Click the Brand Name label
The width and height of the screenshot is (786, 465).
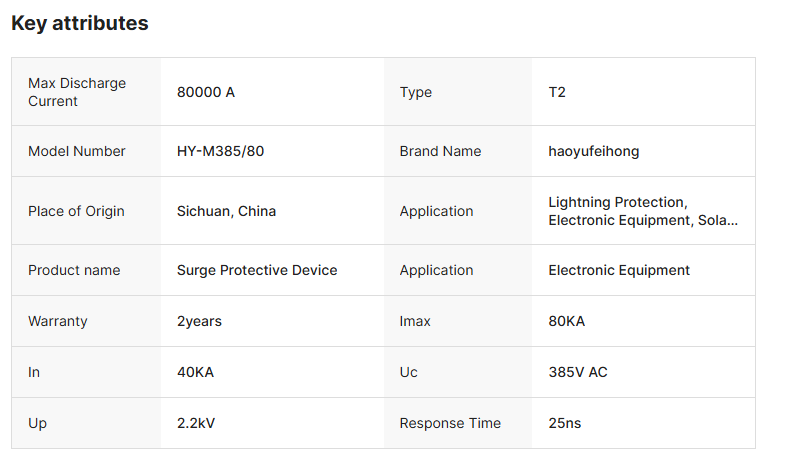click(x=440, y=151)
